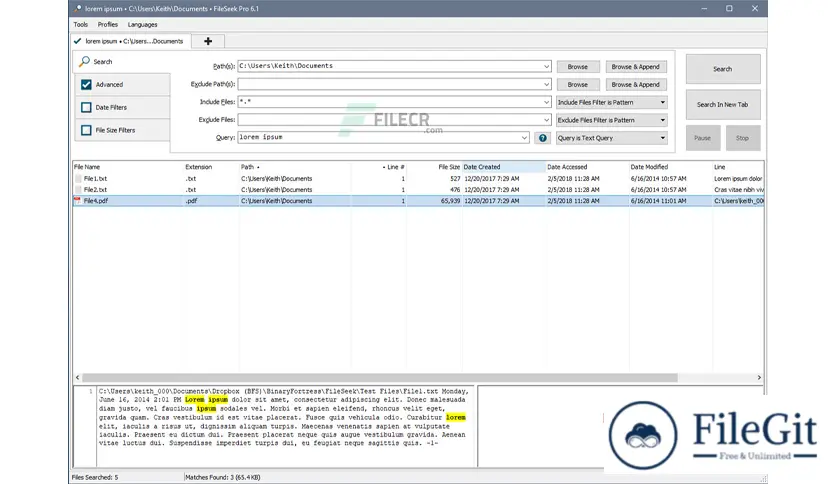Click Browse & Append for Exclude Path(s)
The width and height of the screenshot is (836, 484).
(x=636, y=84)
